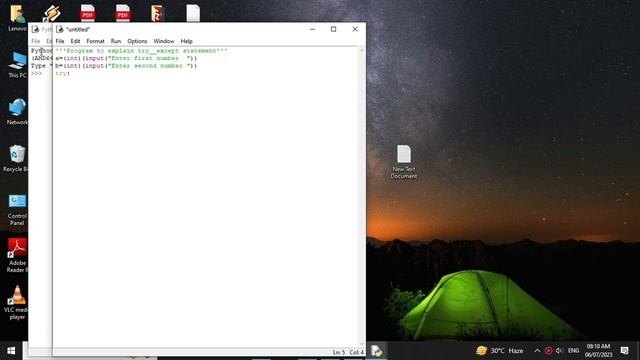
Task: Open File menu of Python Shell window behind
Action: click(x=36, y=41)
